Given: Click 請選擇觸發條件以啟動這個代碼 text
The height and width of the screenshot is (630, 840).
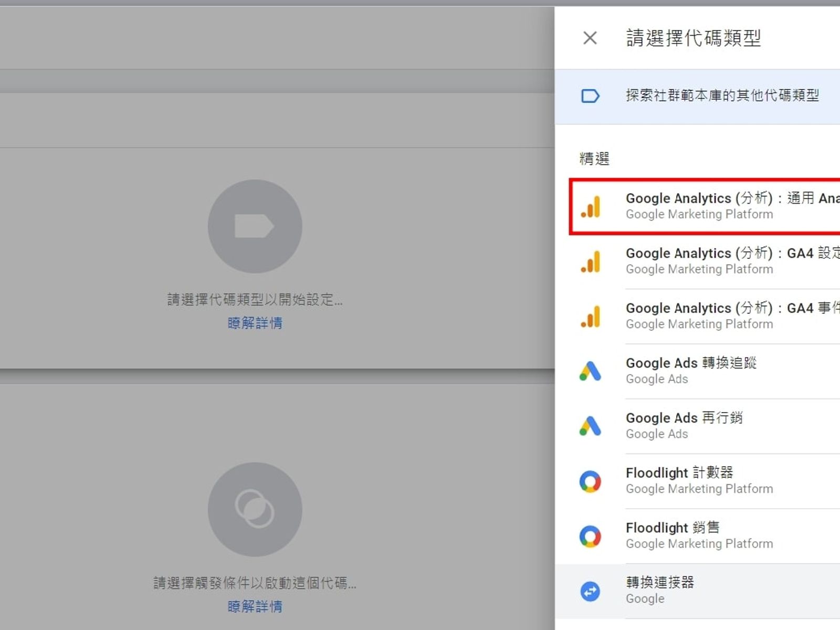Looking at the screenshot, I should pyautogui.click(x=255, y=583).
